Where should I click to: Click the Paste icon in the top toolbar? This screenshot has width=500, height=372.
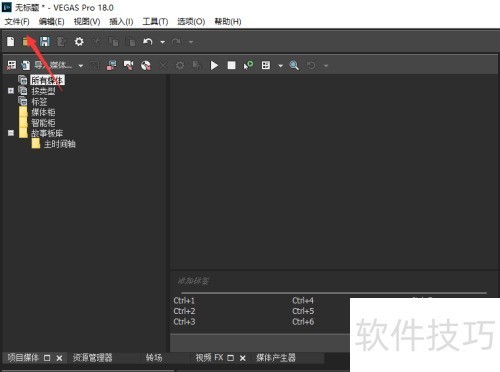click(131, 42)
